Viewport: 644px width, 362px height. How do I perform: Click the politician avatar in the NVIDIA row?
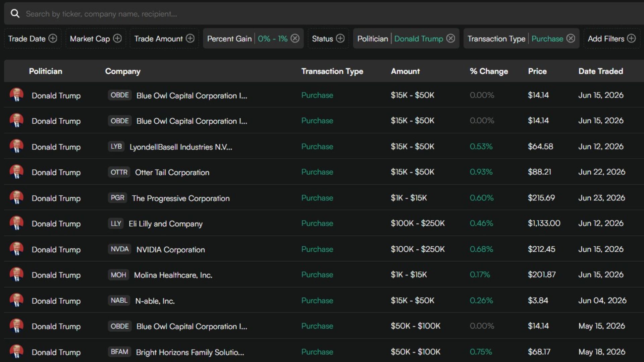click(x=16, y=249)
